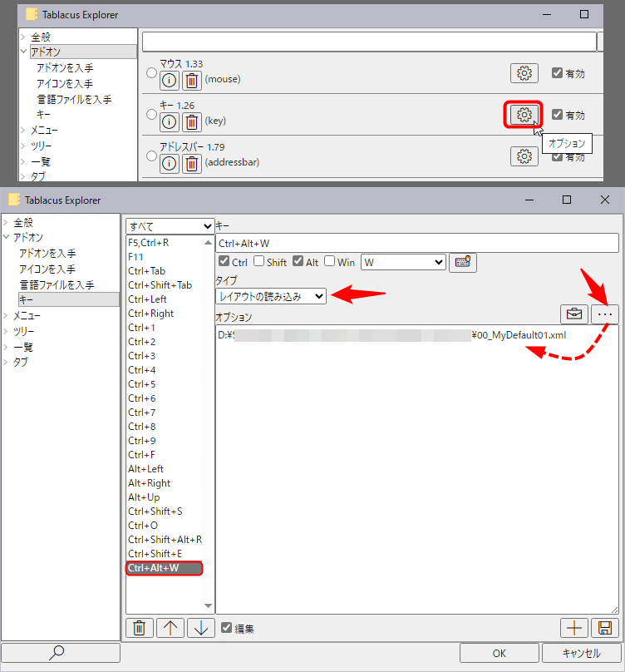Show info for アドレスバー addon
The image size is (625, 672).
pyautogui.click(x=170, y=164)
